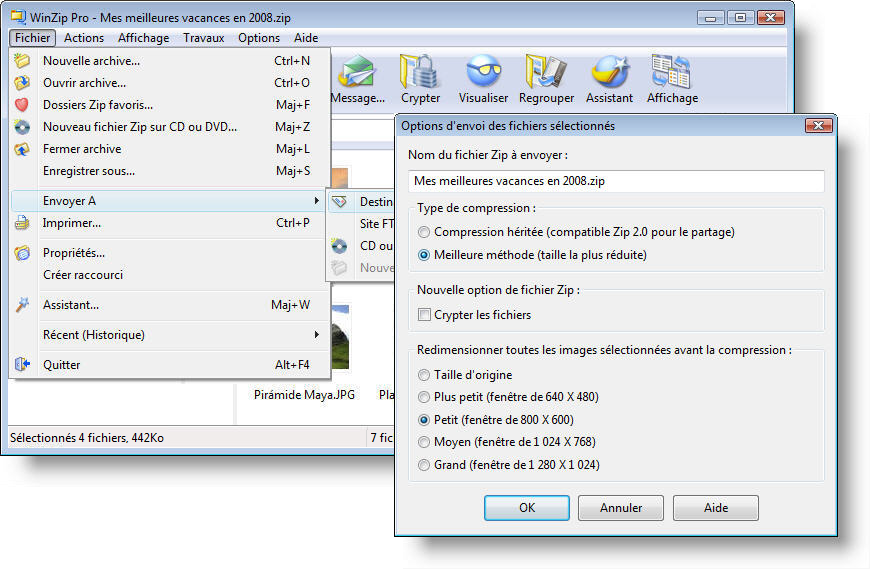870x569 pixels.
Task: Click the Destinataire icon in submenu
Action: tap(340, 202)
